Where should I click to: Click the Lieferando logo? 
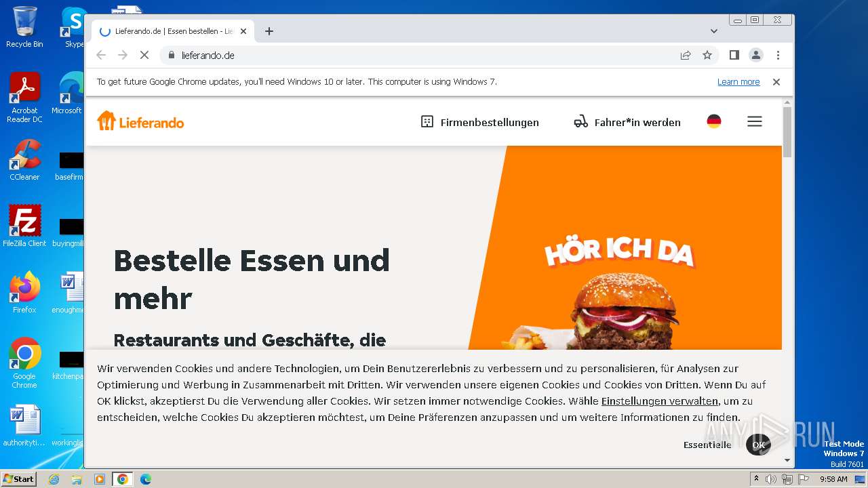[140, 122]
